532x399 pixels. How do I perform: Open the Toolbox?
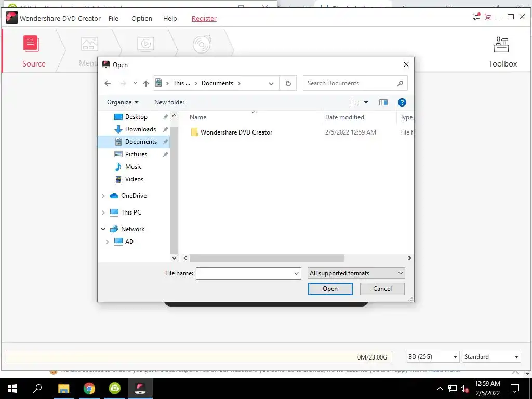[x=502, y=52]
